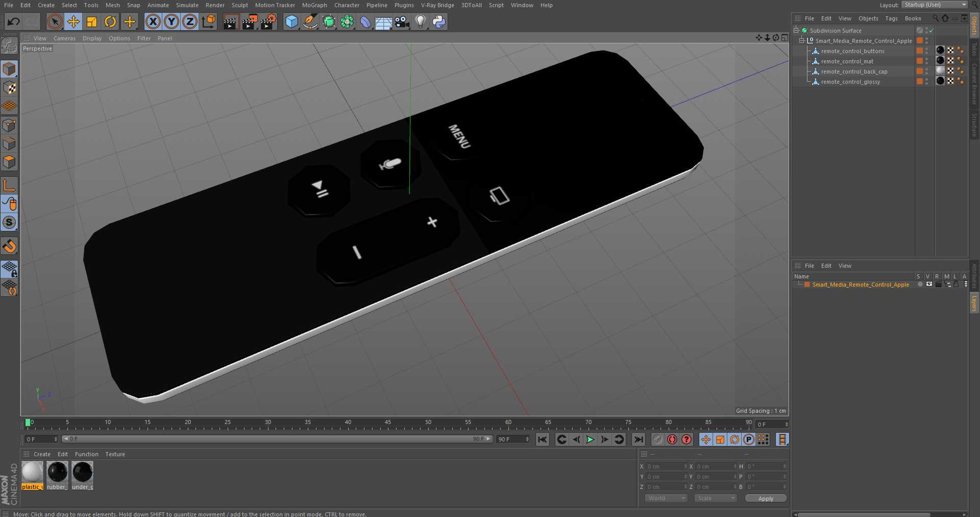Open the MoGraph menu
This screenshot has height=517, width=980.
314,5
